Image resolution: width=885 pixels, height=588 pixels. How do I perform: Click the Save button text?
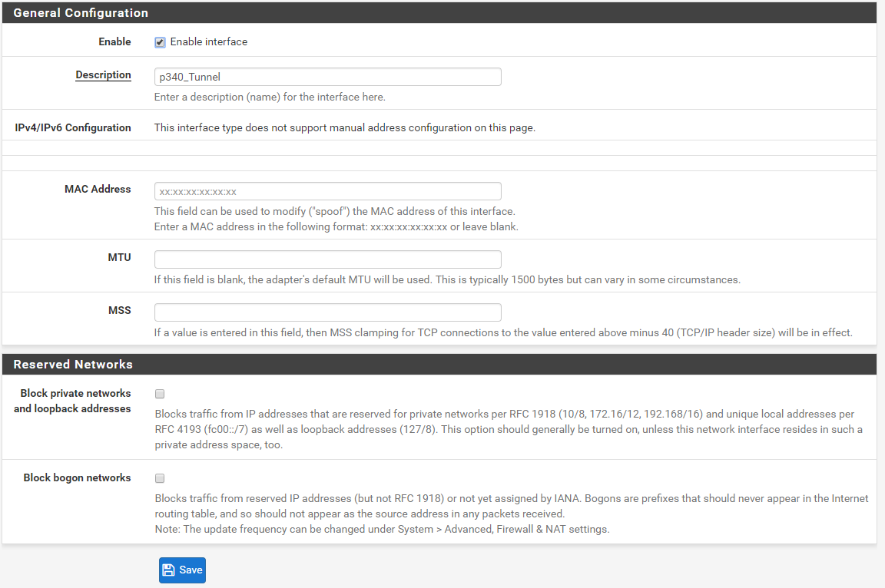click(x=191, y=570)
